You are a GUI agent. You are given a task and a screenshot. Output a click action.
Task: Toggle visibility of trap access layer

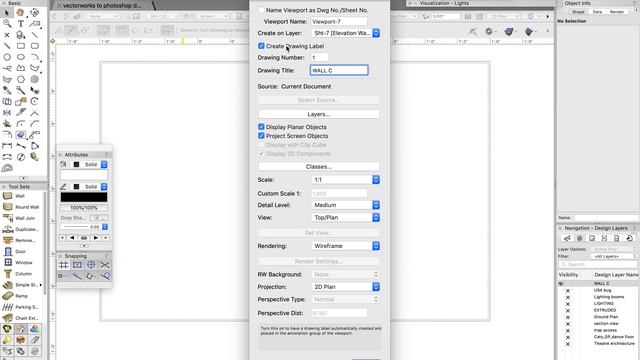coord(567,330)
